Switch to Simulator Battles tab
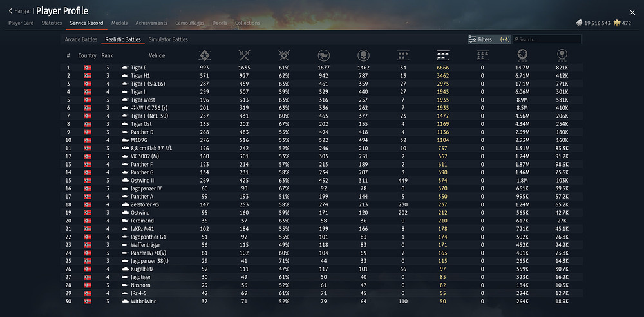This screenshot has width=644, height=317. pyautogui.click(x=168, y=39)
